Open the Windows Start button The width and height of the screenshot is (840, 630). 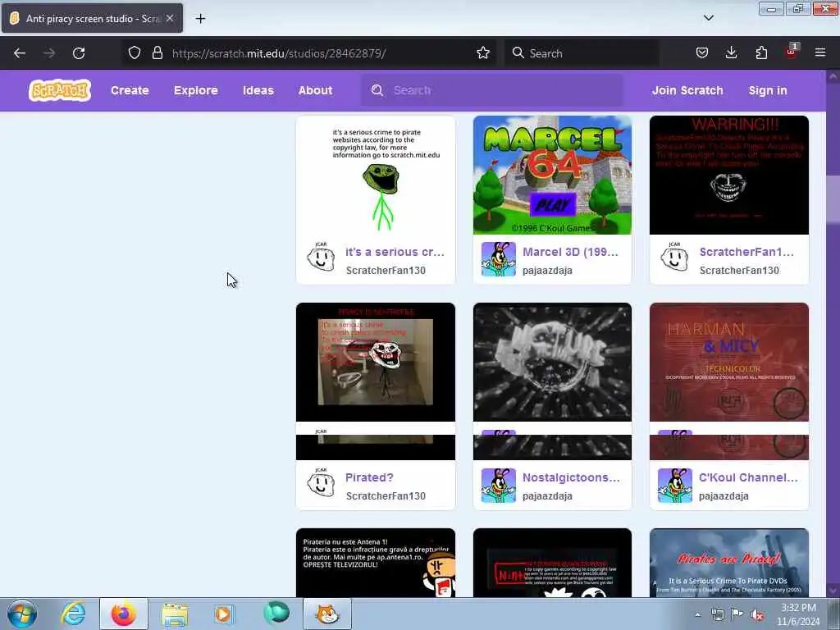(x=22, y=614)
